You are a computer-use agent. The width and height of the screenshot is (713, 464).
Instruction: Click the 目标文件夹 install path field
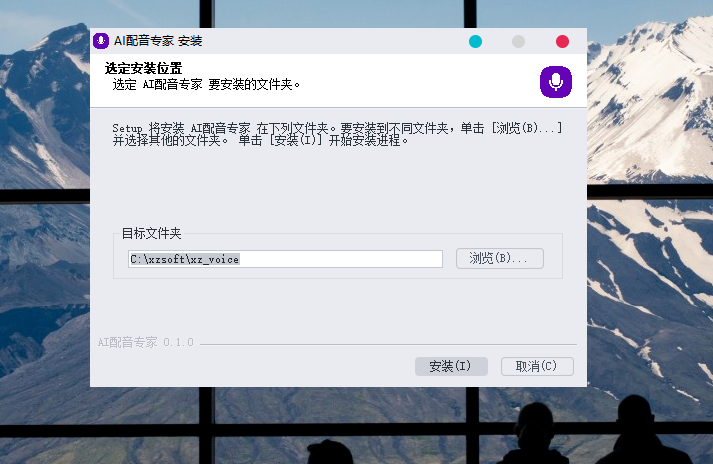tap(285, 259)
